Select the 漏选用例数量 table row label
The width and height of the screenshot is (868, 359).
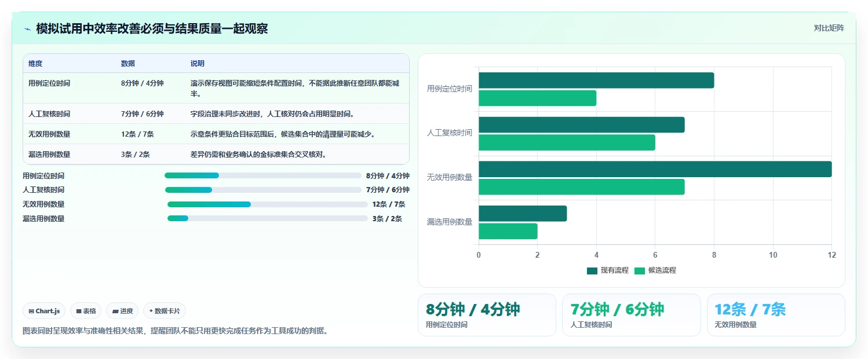(49, 155)
